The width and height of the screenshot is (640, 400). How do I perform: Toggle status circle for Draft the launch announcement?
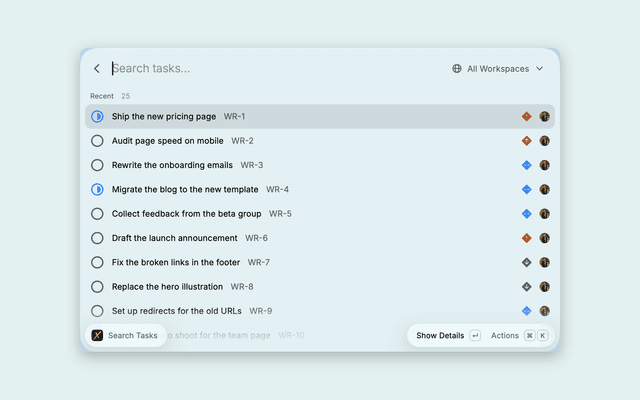tap(97, 238)
